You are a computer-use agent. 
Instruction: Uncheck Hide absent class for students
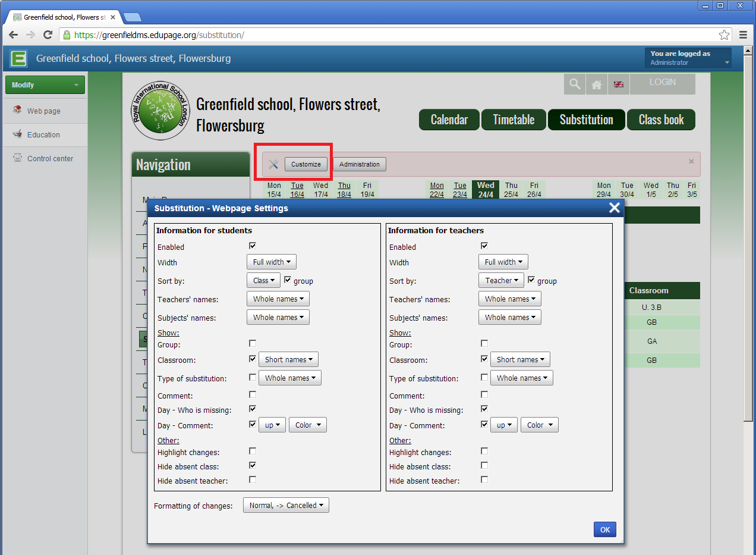[x=253, y=466]
